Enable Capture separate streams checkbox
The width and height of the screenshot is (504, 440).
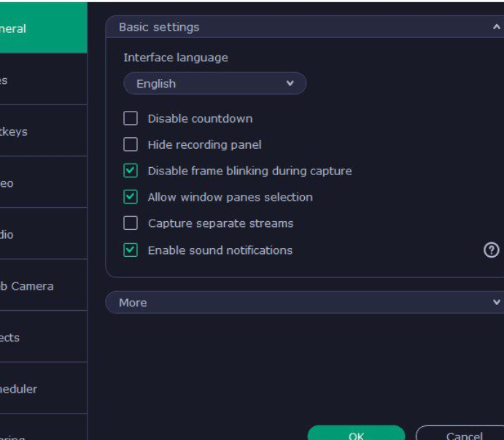click(x=131, y=223)
